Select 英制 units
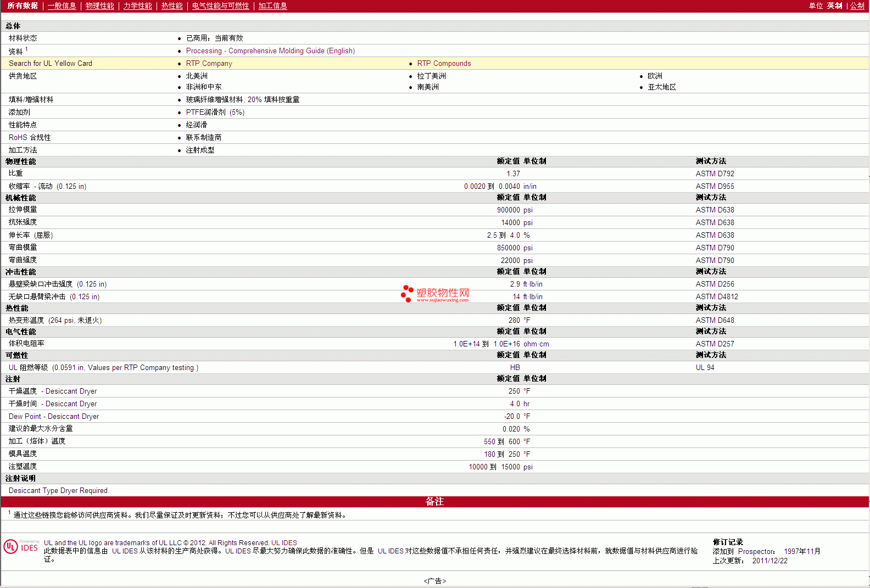This screenshot has width=870, height=588. 834,5
